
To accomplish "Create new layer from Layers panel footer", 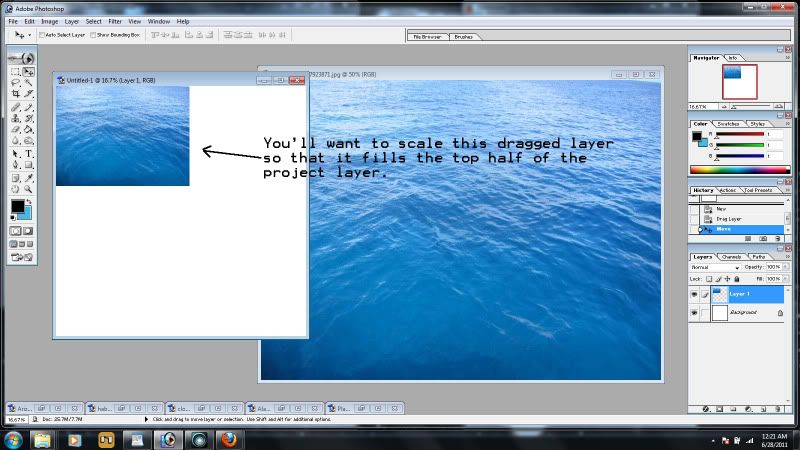I will point(764,409).
